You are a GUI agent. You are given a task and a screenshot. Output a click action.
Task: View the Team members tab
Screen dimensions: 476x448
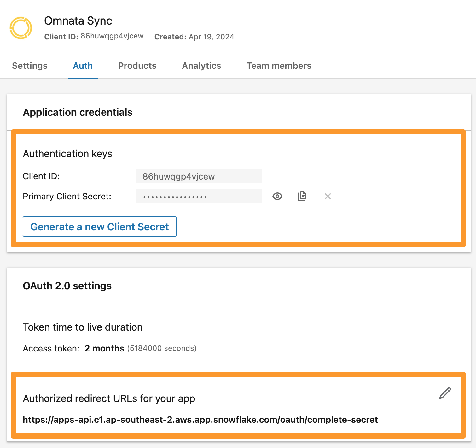click(x=279, y=66)
